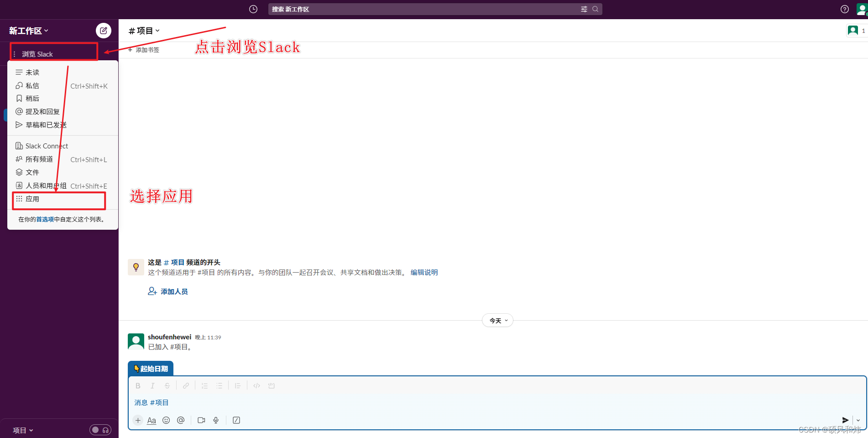Open the user profile avatar at top right
Viewport: 868px width, 438px height.
862,9
